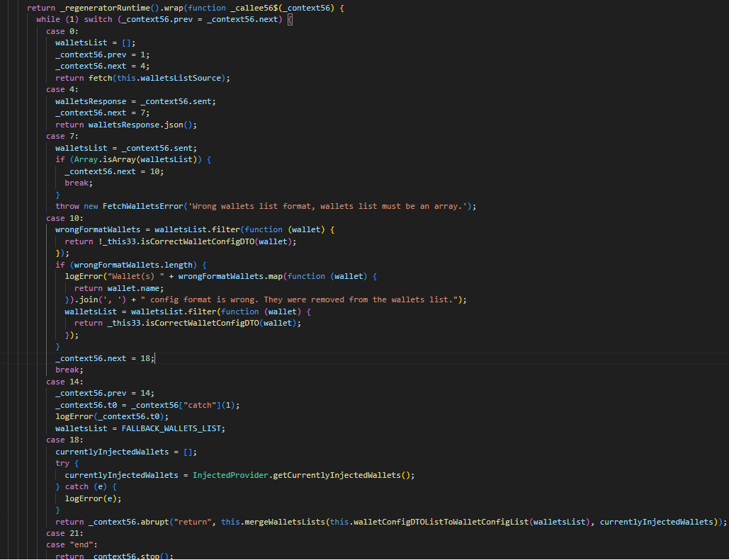729x560 pixels.
Task: Click 'return walletsResponse.json();' line
Action: point(126,125)
